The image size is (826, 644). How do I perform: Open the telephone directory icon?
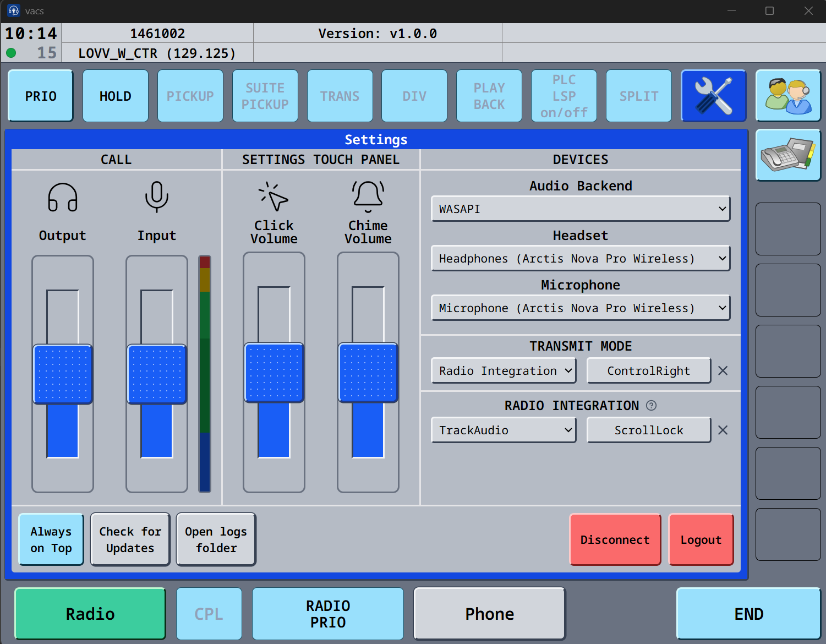click(788, 155)
